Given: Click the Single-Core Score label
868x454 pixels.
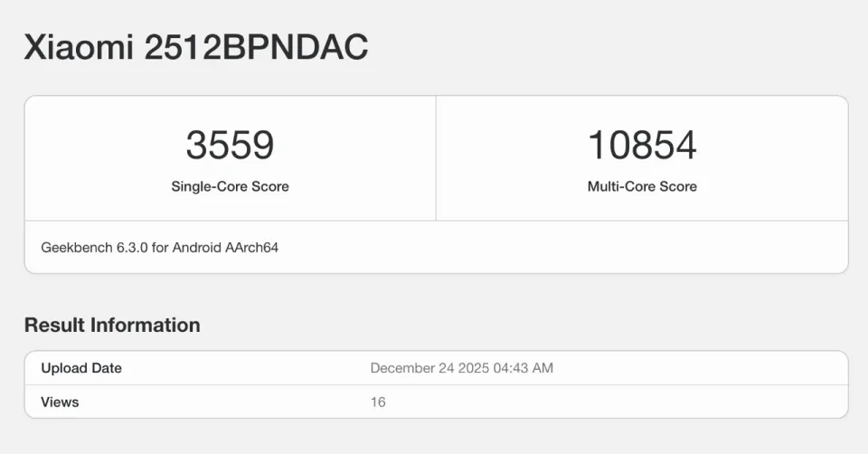Looking at the screenshot, I should coord(230,186).
